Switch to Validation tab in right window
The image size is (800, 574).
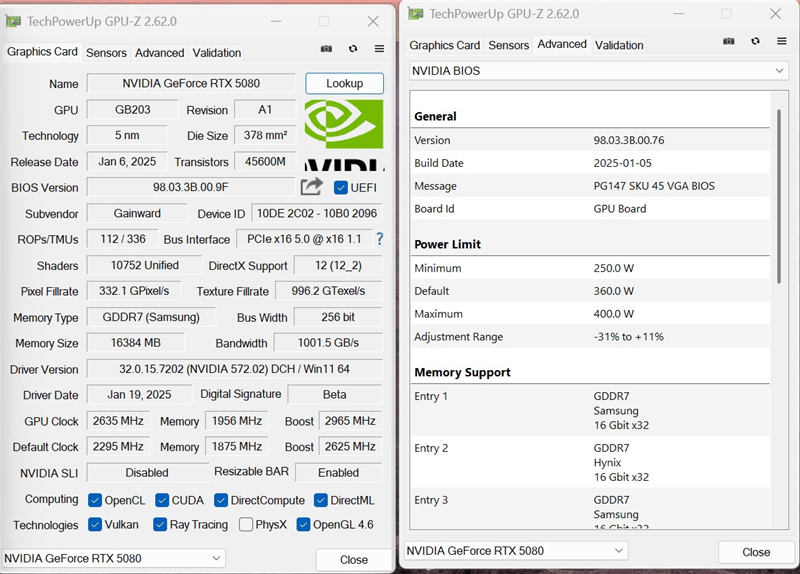pos(619,45)
